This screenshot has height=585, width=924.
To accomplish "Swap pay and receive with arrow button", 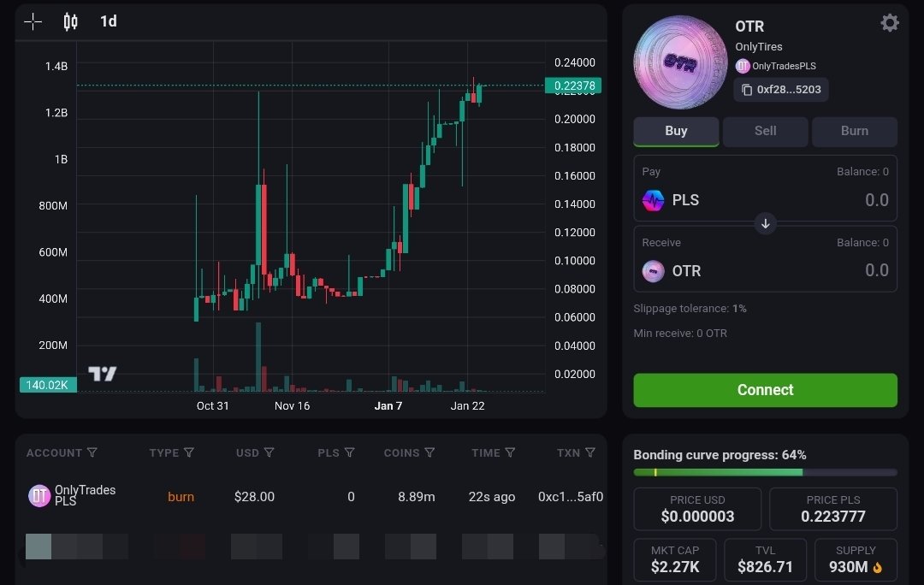I will point(765,223).
